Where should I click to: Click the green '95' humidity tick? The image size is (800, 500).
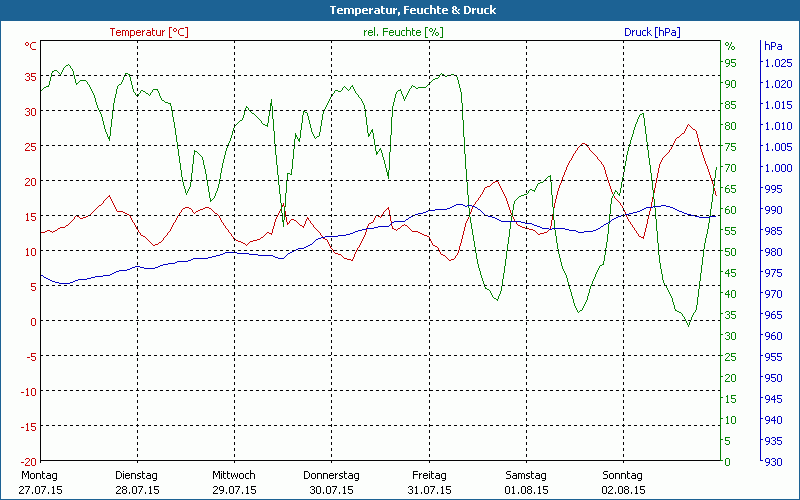click(731, 63)
